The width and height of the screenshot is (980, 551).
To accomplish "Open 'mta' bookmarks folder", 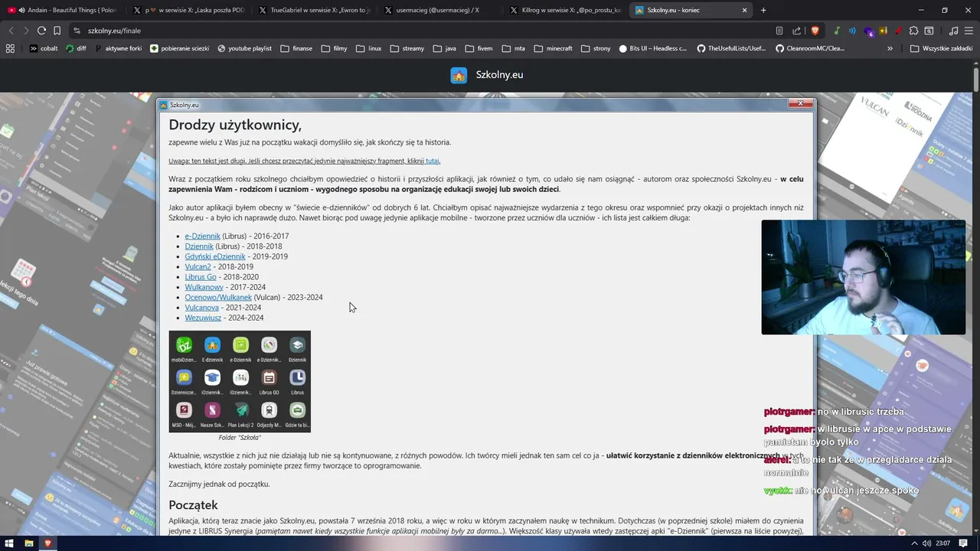I will (x=513, y=48).
